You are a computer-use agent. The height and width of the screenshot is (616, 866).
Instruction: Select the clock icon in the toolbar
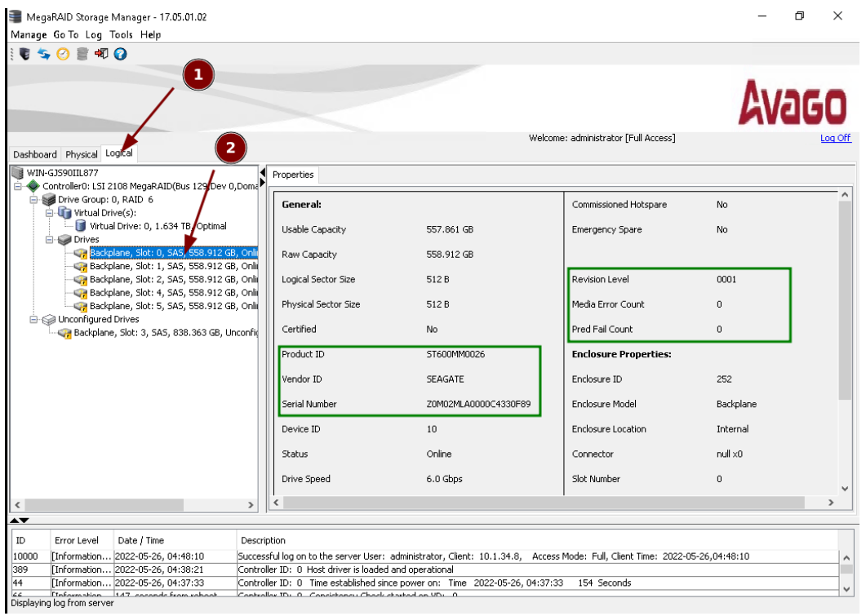[x=62, y=54]
